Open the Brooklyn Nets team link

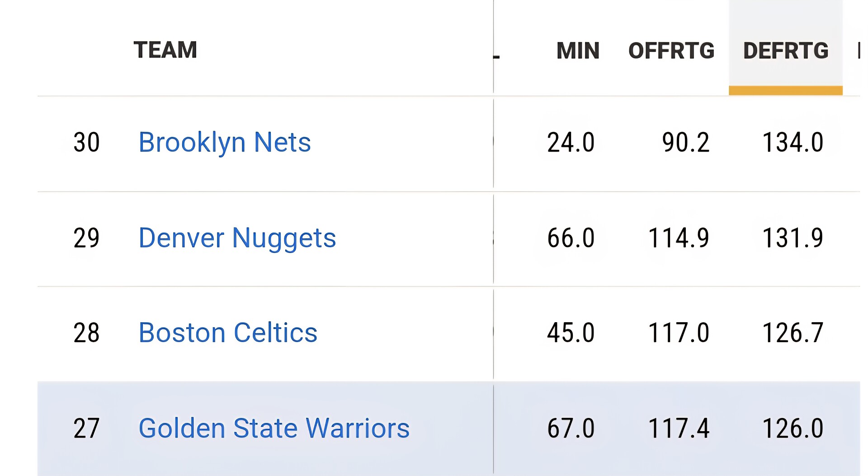225,143
